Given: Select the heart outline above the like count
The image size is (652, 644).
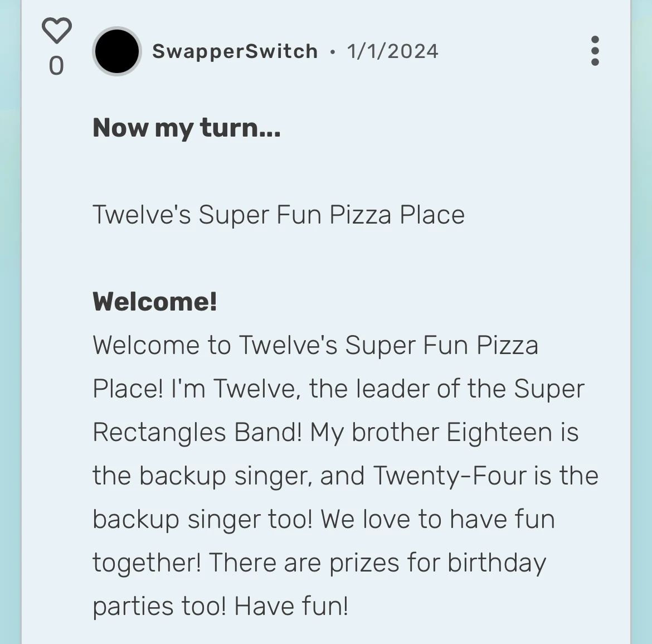Looking at the screenshot, I should click(x=56, y=31).
